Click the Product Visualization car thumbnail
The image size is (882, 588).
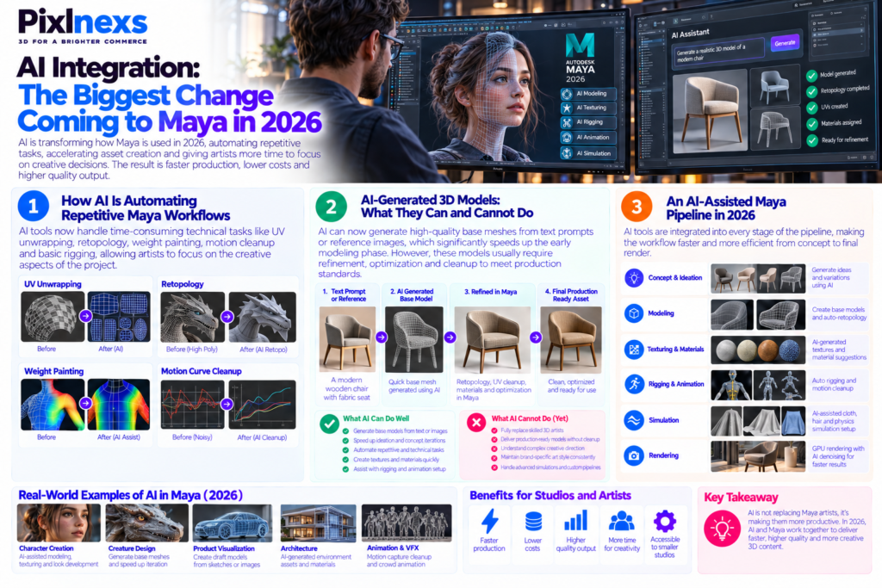tap(233, 523)
